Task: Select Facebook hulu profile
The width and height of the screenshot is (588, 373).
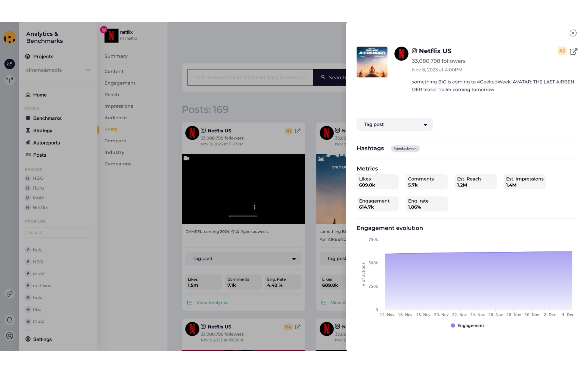Action: (x=34, y=250)
